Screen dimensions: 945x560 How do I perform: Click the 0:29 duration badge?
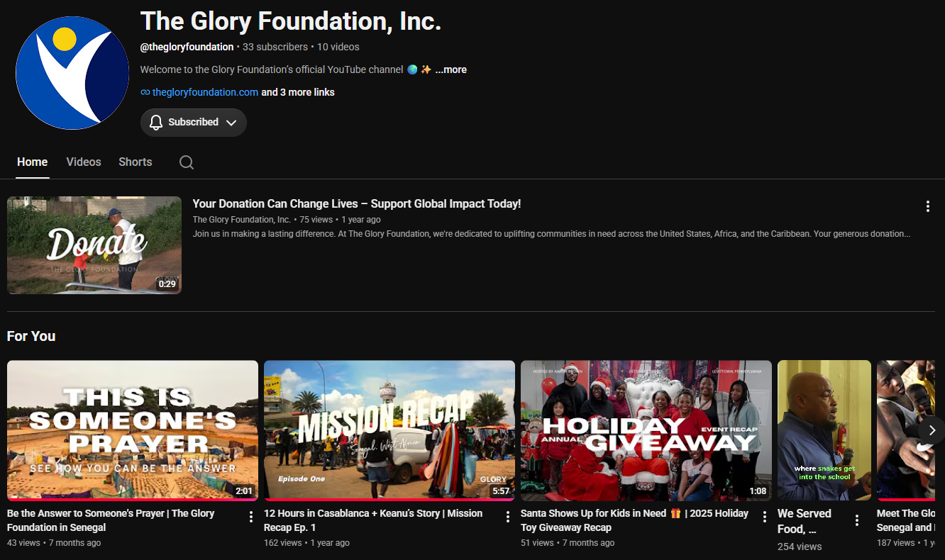167,284
